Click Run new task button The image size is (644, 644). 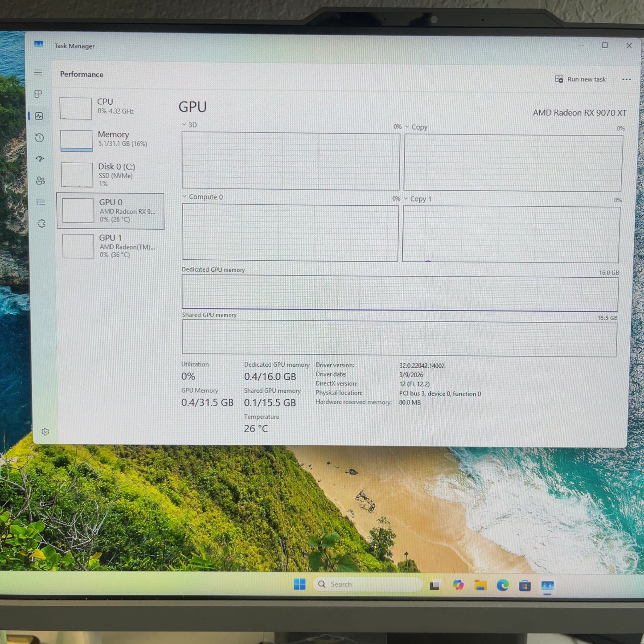point(580,79)
